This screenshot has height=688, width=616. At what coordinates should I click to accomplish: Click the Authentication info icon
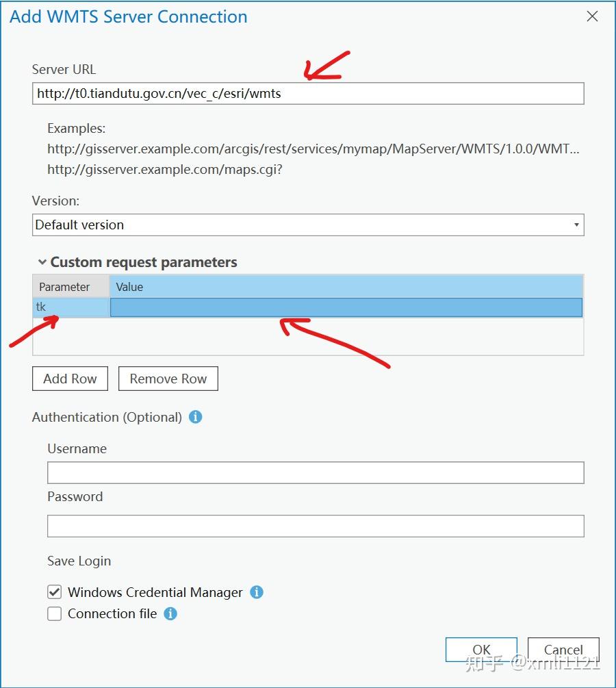195,417
